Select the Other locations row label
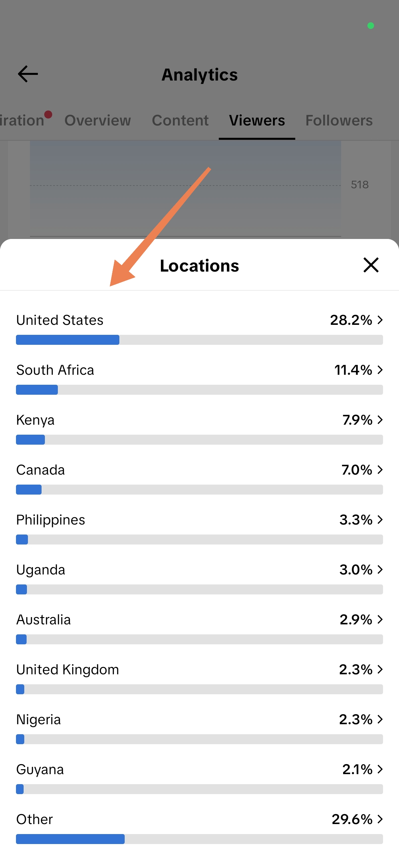The width and height of the screenshot is (399, 868). [x=34, y=819]
